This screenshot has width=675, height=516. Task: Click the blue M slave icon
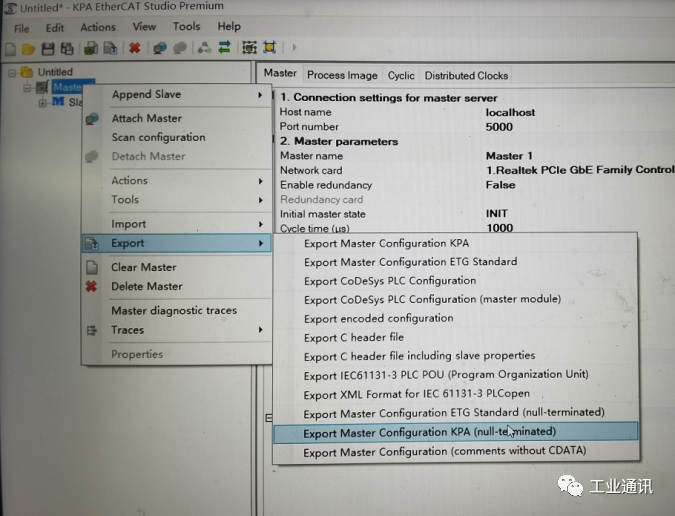[58, 102]
